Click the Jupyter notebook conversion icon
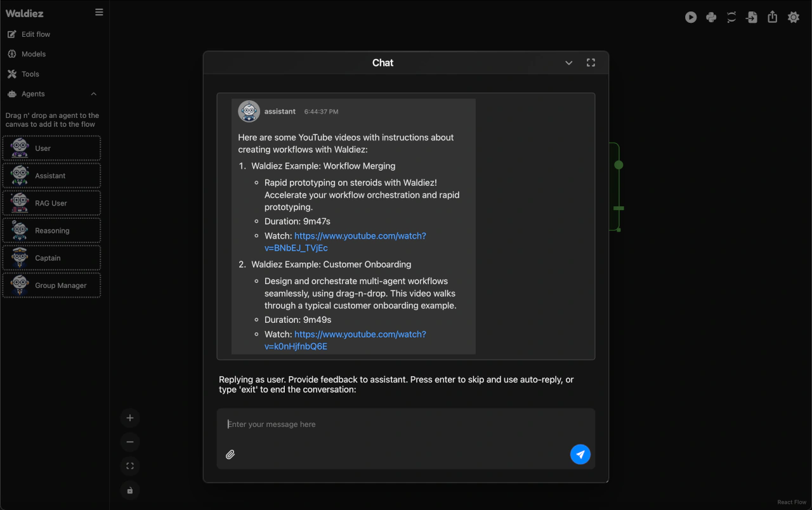 [731, 18]
